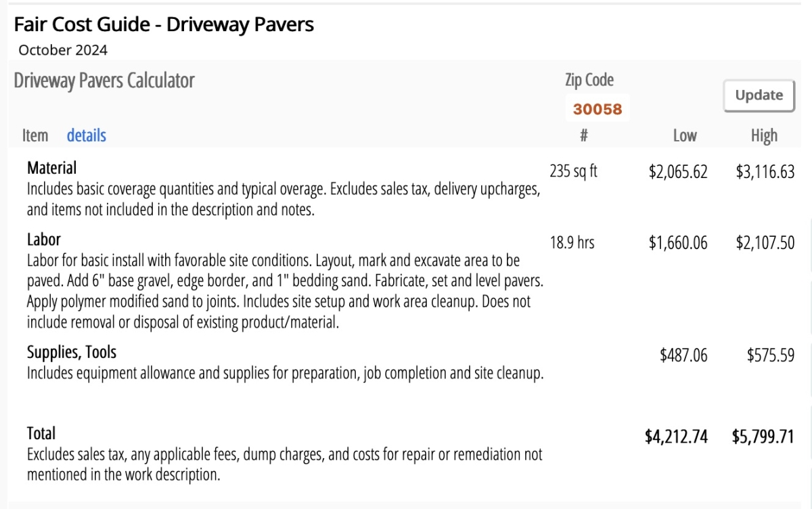Click the Material low price $2,065.62
Screen dimensions: 812x509
[677, 172]
